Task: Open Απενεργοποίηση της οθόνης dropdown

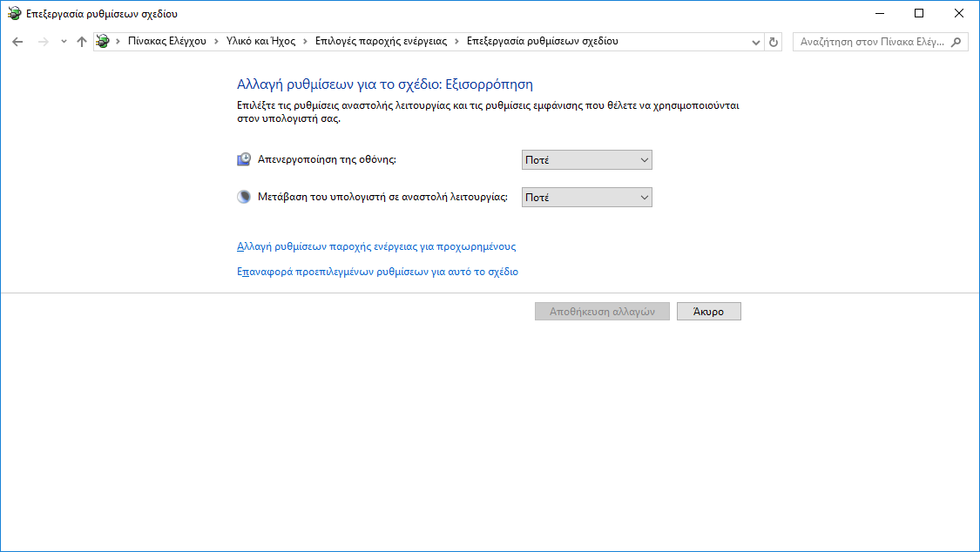Action: point(587,160)
